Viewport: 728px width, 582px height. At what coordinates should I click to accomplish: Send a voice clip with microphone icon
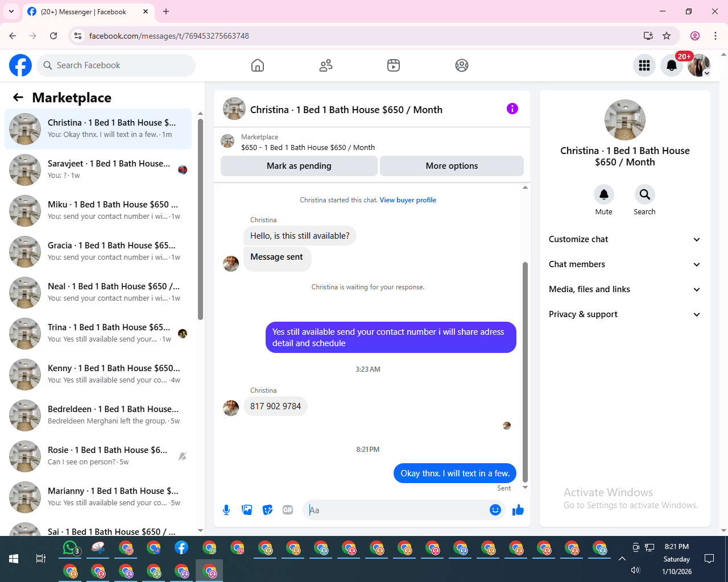226,510
